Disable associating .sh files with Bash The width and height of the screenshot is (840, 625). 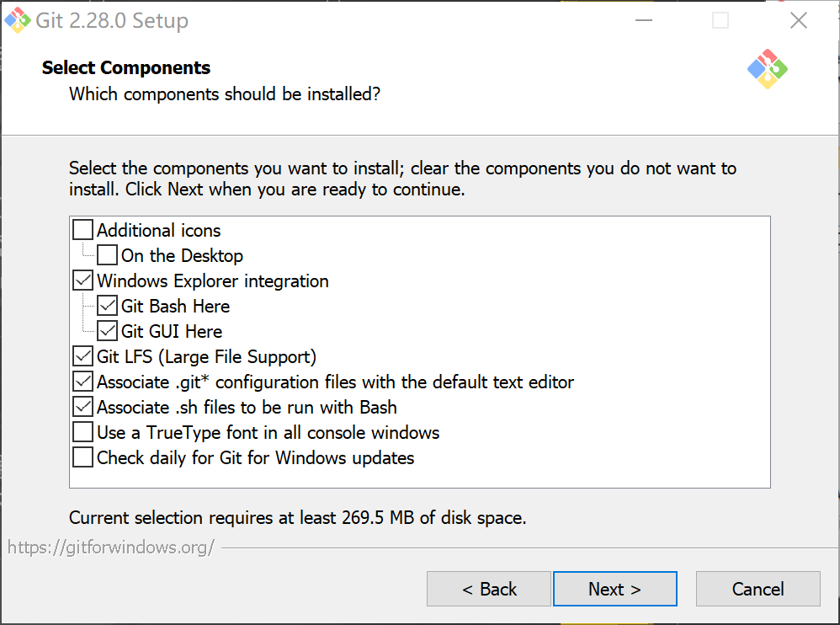tap(82, 406)
